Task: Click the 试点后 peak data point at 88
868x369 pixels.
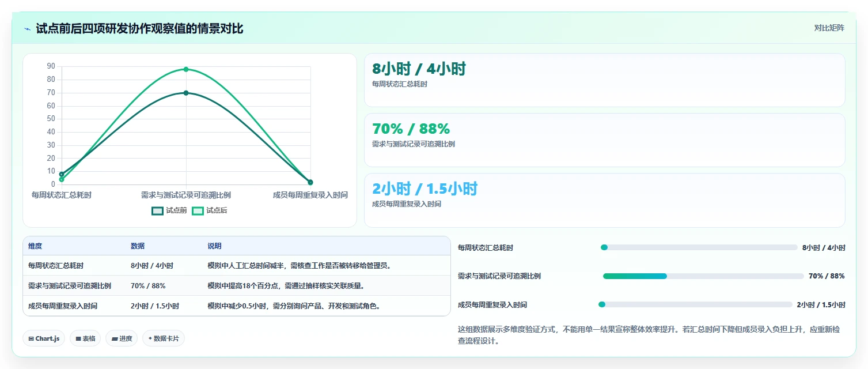Action: click(186, 69)
